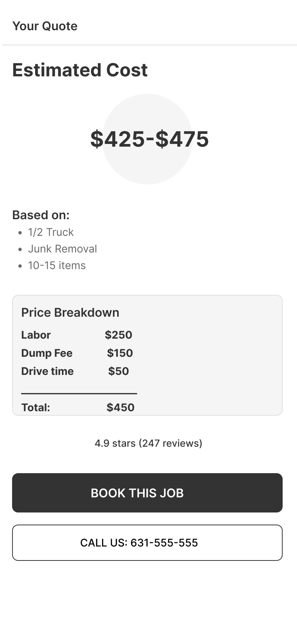The height and width of the screenshot is (644, 297).
Task: Click the BOOK THIS JOB button
Action: click(147, 493)
